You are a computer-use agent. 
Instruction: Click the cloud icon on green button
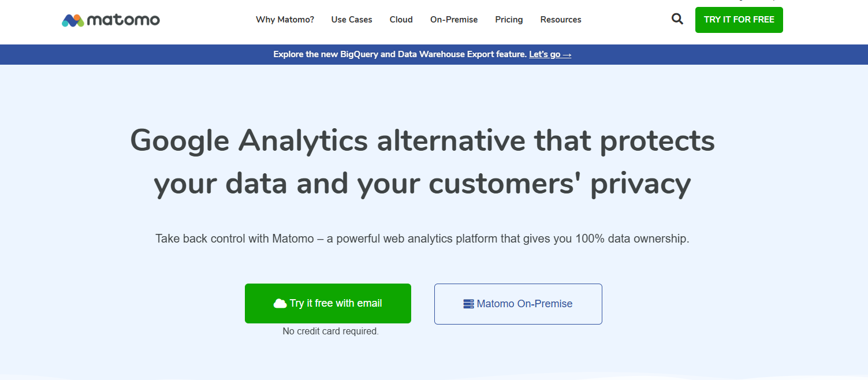pyautogui.click(x=280, y=304)
